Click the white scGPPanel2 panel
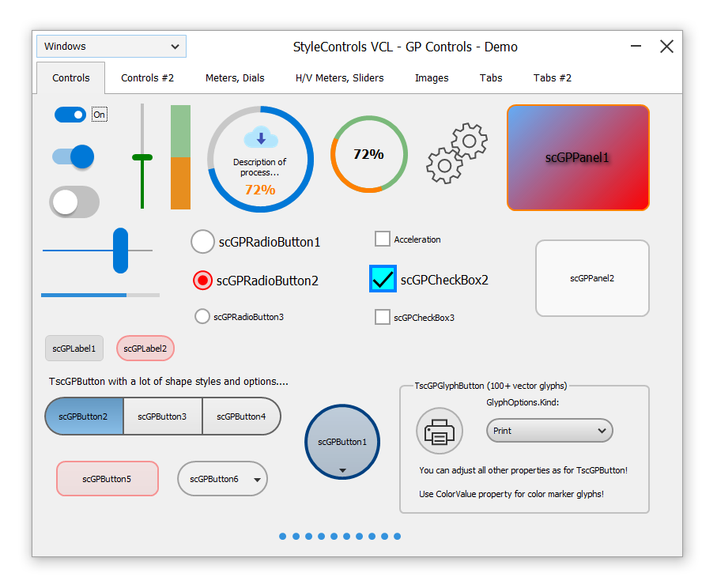The width and height of the screenshot is (717, 588). 592,278
